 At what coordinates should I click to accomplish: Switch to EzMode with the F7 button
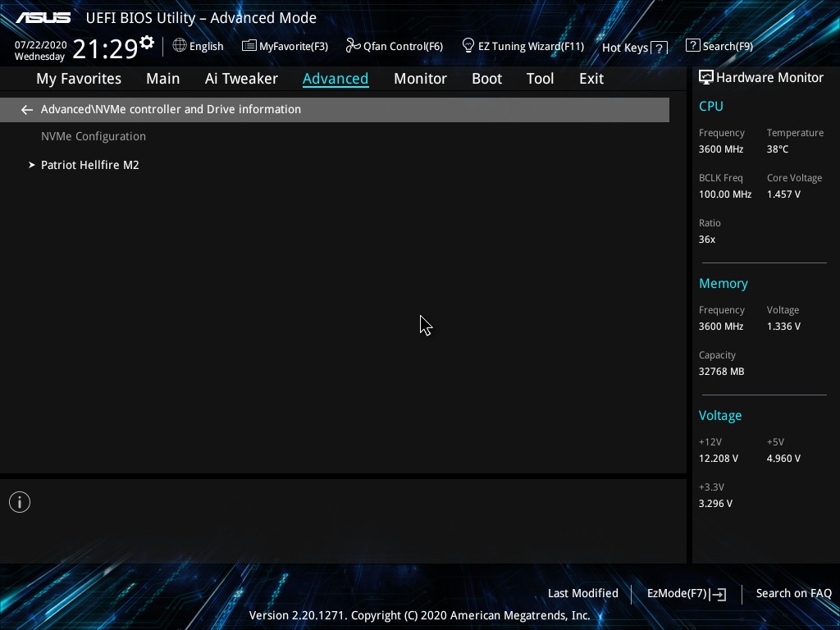[x=686, y=593]
